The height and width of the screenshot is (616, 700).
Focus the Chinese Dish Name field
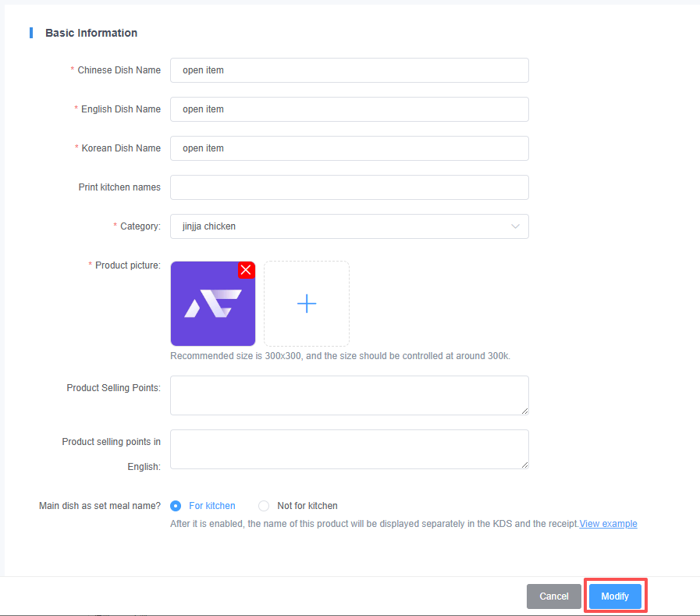click(x=349, y=70)
